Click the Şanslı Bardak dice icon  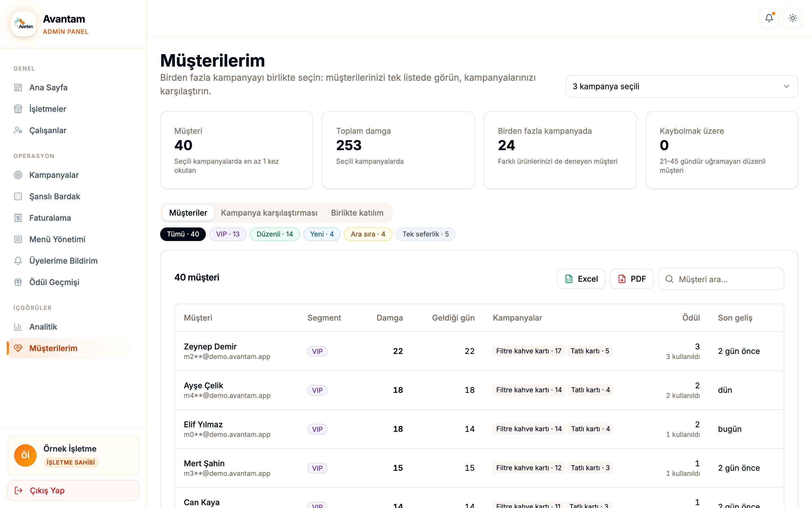[18, 196]
